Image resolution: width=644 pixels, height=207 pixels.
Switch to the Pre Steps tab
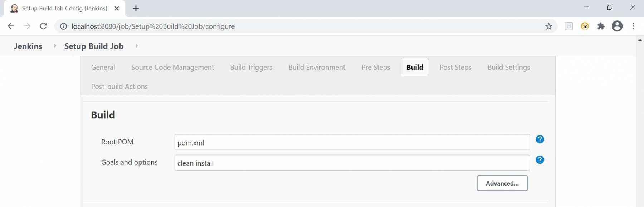(x=376, y=67)
